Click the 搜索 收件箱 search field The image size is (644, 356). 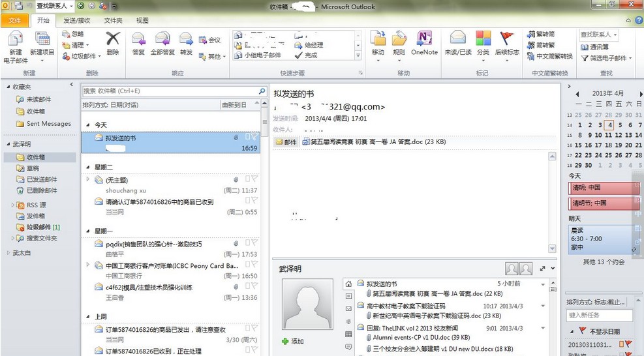[170, 91]
